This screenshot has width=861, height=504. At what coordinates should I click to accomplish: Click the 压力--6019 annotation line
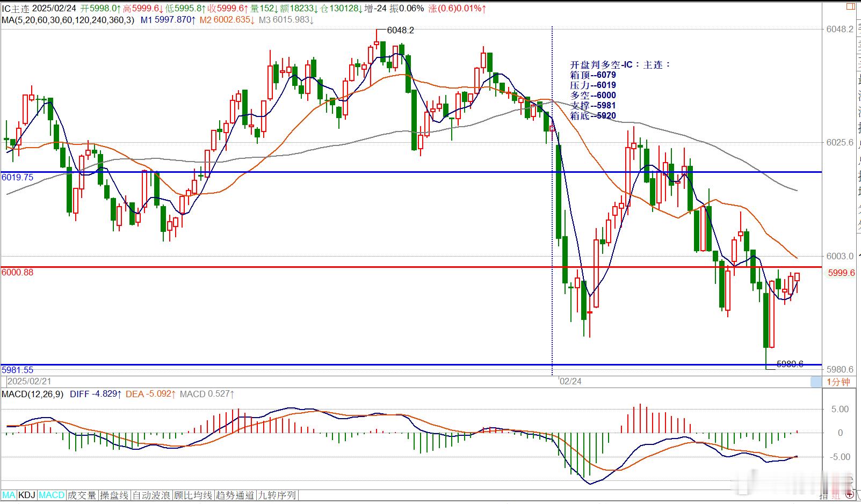click(593, 85)
